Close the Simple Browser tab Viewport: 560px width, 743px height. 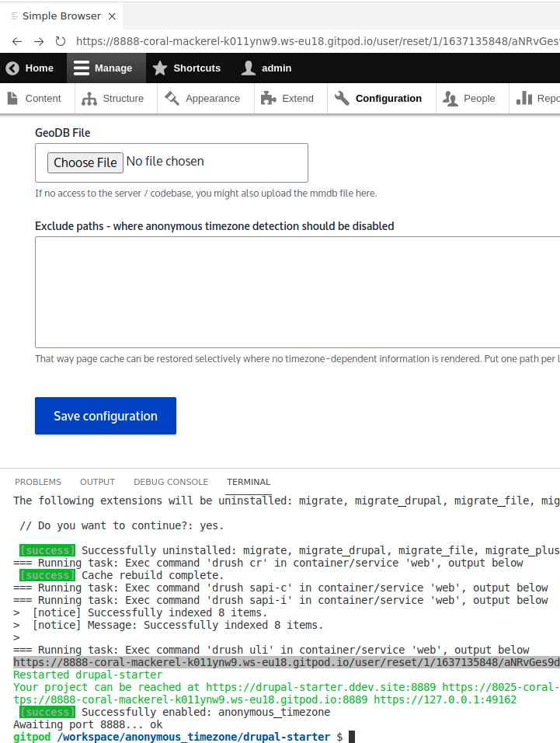pos(112,16)
